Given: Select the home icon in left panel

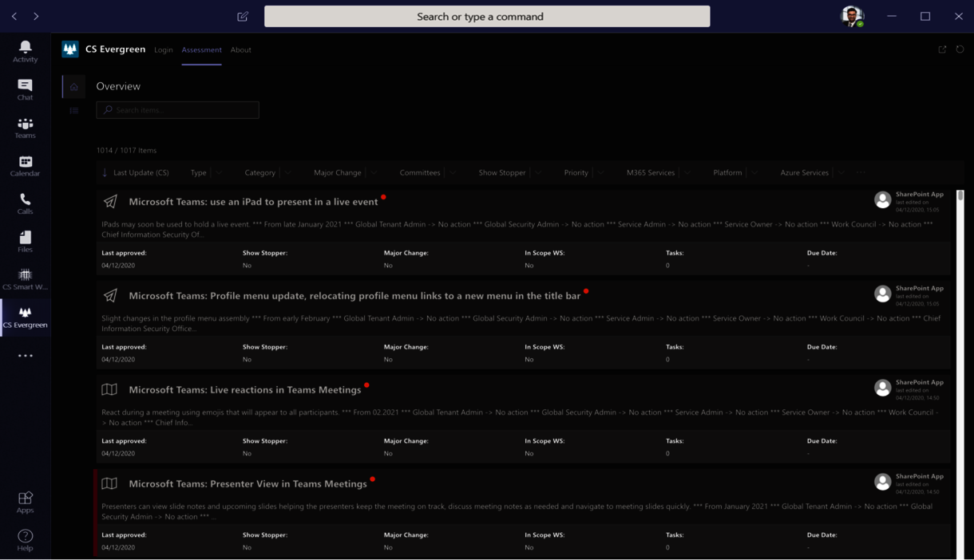Looking at the screenshot, I should [73, 87].
